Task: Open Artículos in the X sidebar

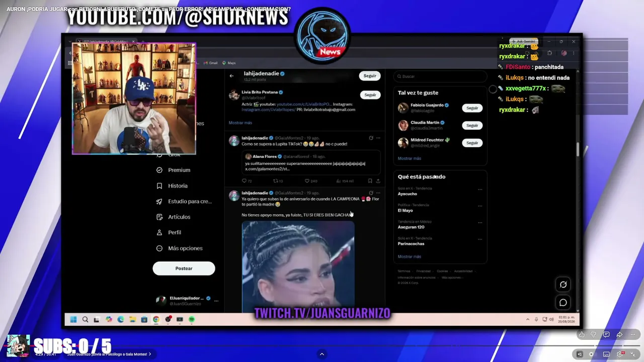Action: pyautogui.click(x=174, y=217)
